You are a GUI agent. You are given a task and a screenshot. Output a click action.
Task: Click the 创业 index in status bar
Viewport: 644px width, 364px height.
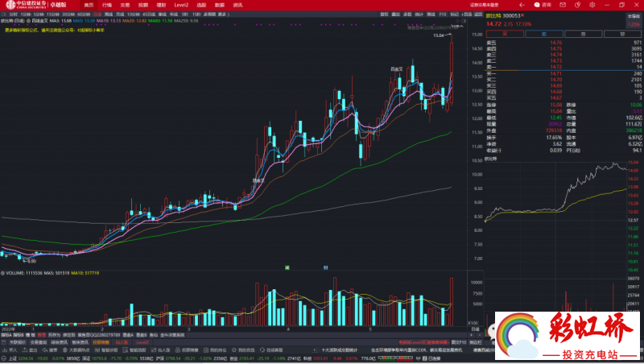click(x=233, y=358)
